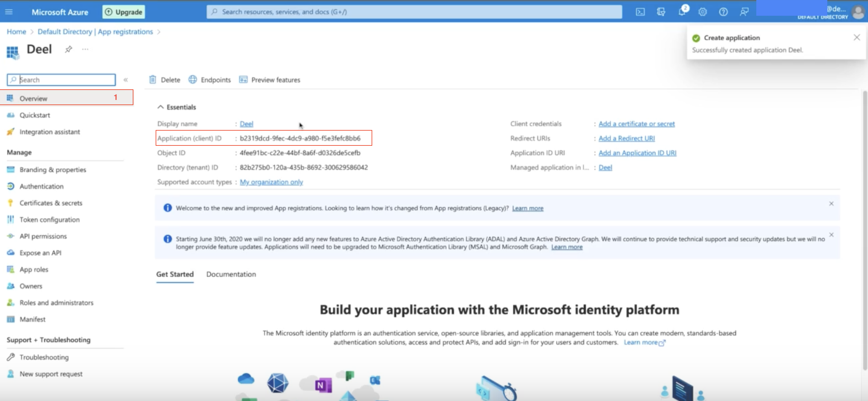Open the help and support menu
Image resolution: width=868 pixels, height=401 pixels.
pyautogui.click(x=723, y=12)
